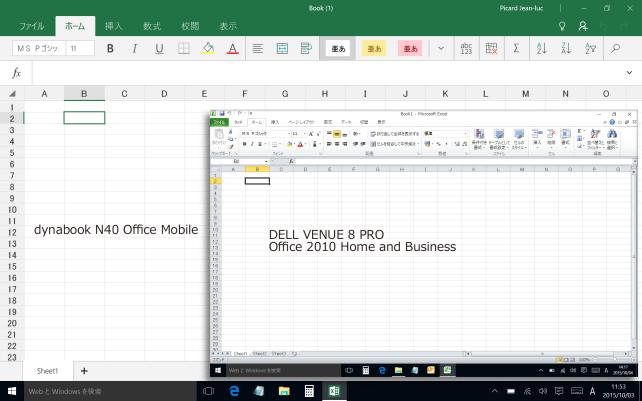This screenshot has height=401, width=642.
Task: Click the volume speaker icon in outer tray
Action: point(543,391)
